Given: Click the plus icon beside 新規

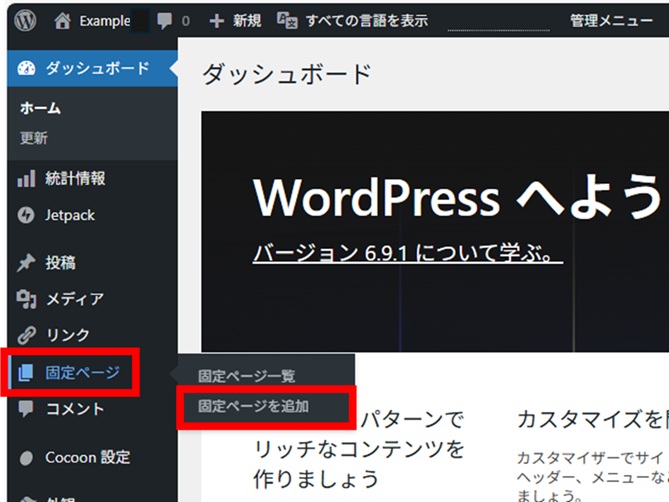Looking at the screenshot, I should [217, 20].
